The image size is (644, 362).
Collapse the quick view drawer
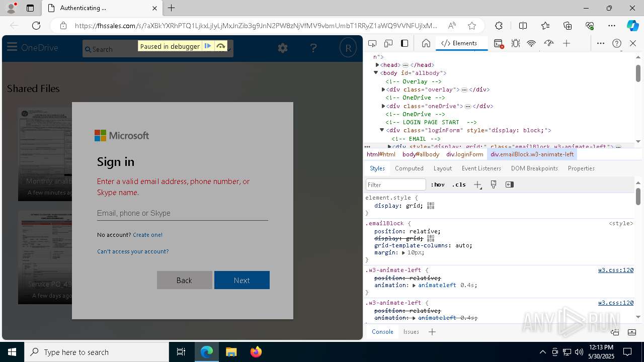pyautogui.click(x=632, y=332)
